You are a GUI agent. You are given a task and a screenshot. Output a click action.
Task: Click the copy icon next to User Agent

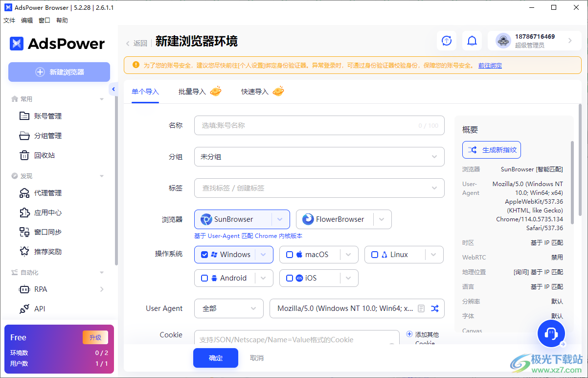click(x=421, y=308)
